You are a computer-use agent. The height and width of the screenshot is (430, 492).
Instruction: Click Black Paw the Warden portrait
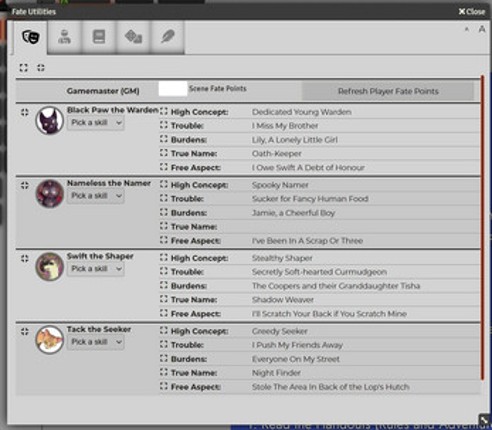(x=50, y=120)
